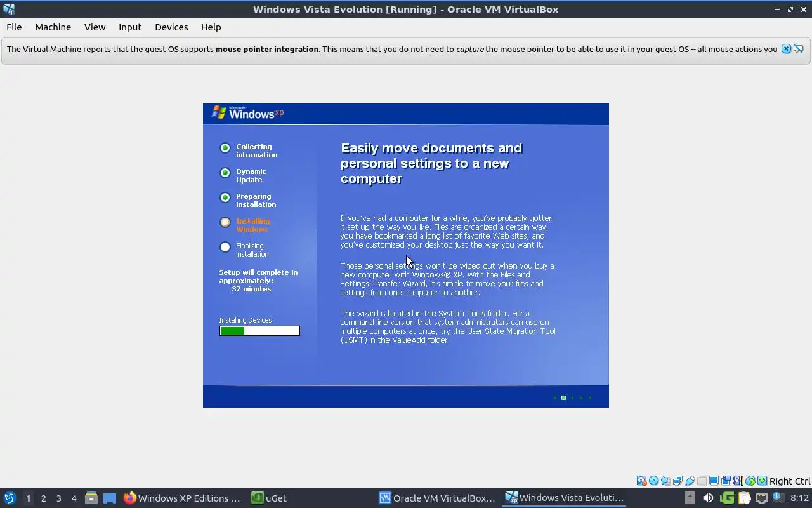Click the blue show desktop icon

(x=110, y=498)
